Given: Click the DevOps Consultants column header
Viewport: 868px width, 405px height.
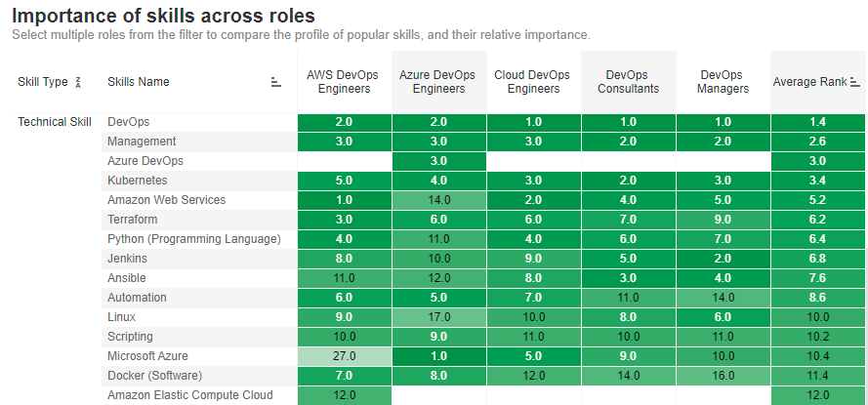Looking at the screenshot, I should [x=628, y=82].
